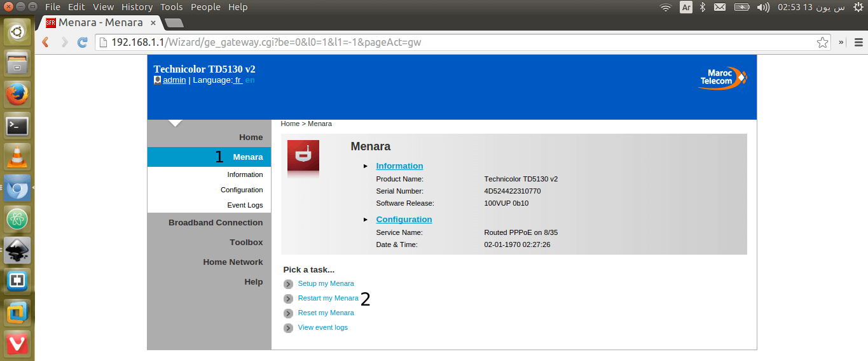
Task: Open battery status indicator
Action: pyautogui.click(x=741, y=7)
